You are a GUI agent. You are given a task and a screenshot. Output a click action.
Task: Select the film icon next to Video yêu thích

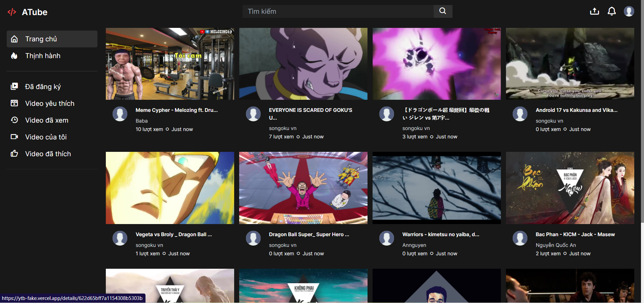14,103
